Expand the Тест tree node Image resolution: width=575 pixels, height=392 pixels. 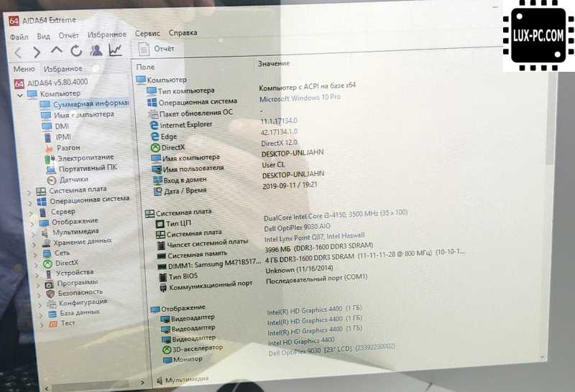[x=42, y=324]
